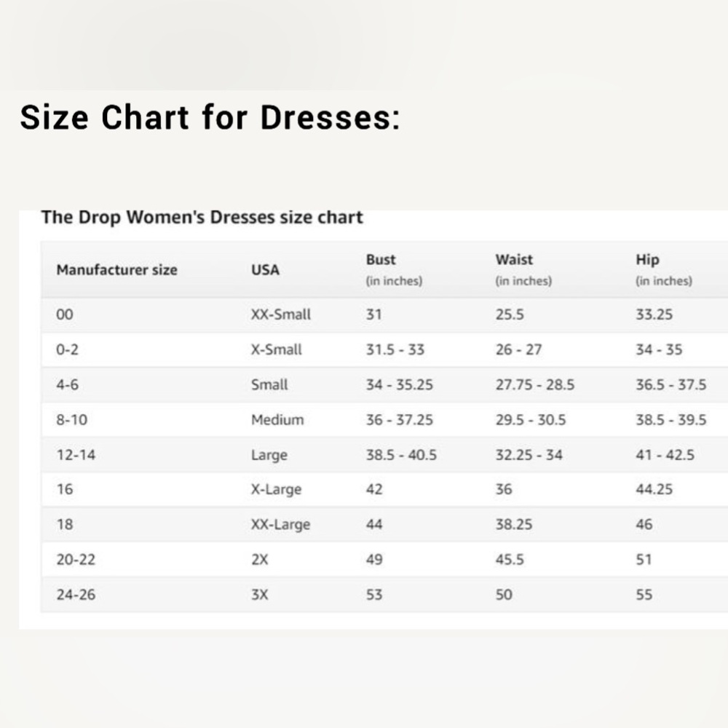
Task: Click 'The Drop Women's Dresses size chart' title
Action: pyautogui.click(x=202, y=217)
